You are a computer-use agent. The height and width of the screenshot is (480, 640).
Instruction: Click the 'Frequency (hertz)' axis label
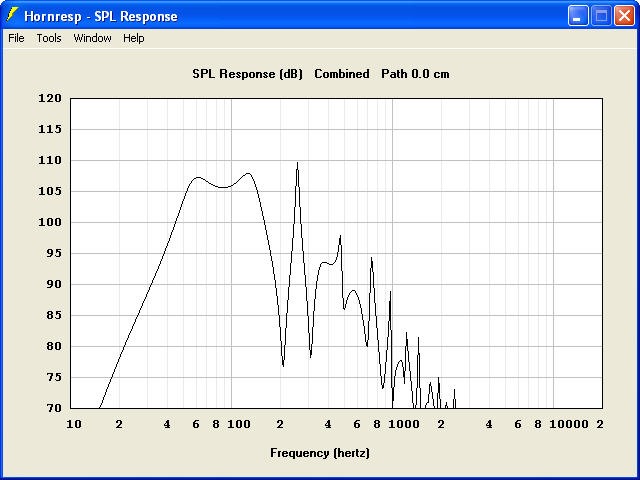pos(320,453)
